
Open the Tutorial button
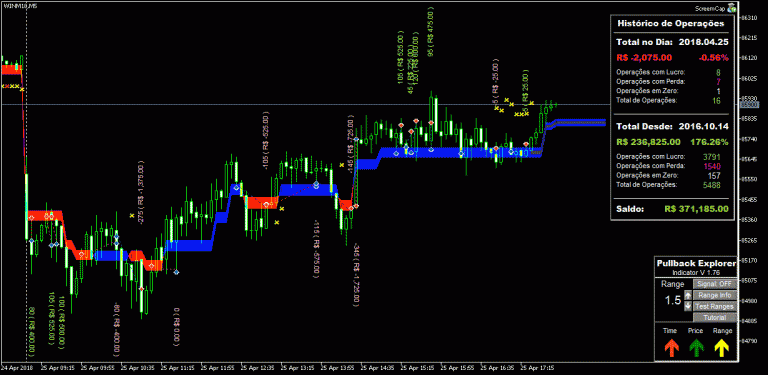pos(715,318)
